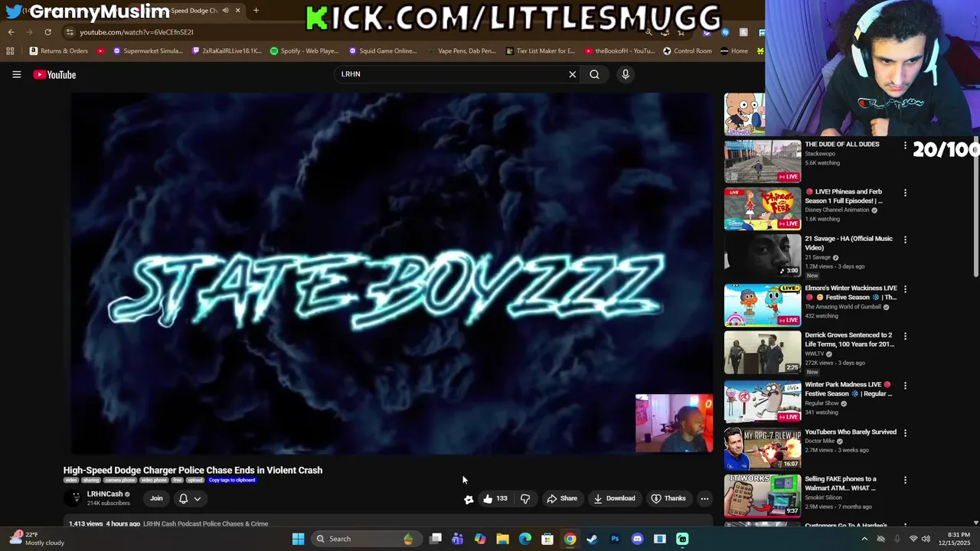Open File Explorer from the taskbar
The height and width of the screenshot is (551, 980).
(502, 539)
